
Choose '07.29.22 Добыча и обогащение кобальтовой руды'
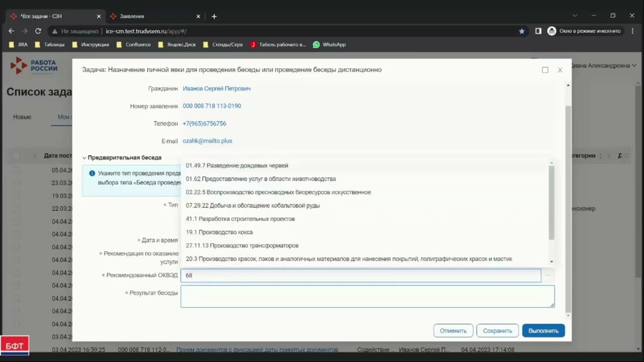click(x=365, y=205)
